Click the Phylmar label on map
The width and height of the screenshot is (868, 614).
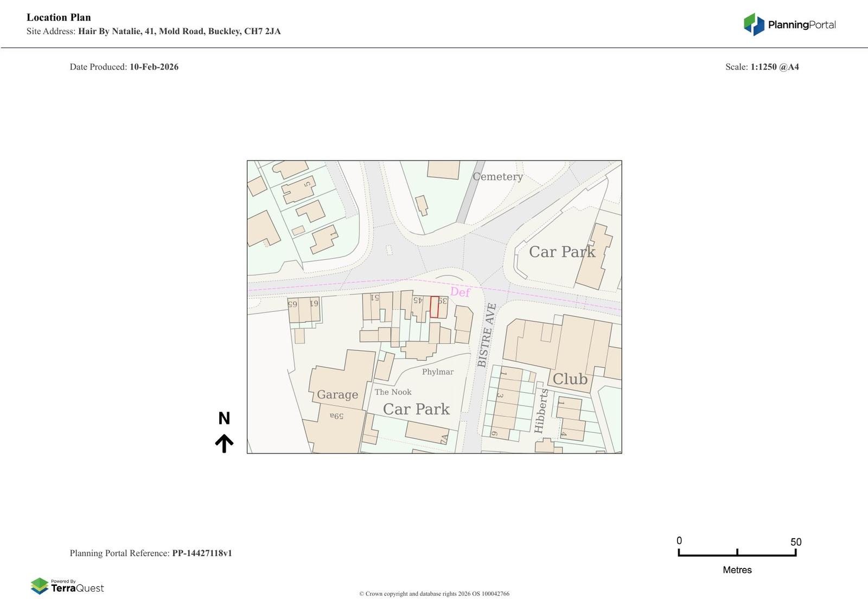coord(437,372)
